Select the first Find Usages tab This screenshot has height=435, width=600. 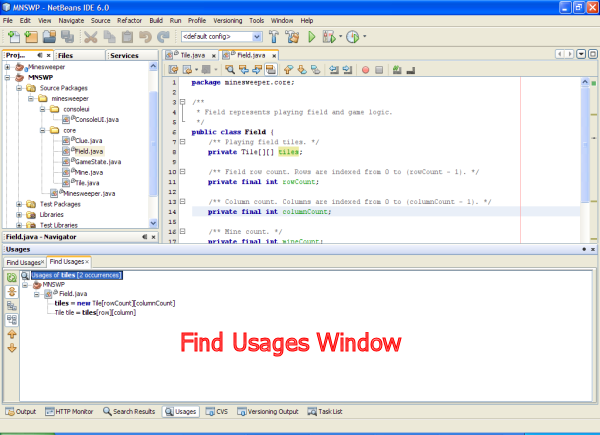[23, 262]
